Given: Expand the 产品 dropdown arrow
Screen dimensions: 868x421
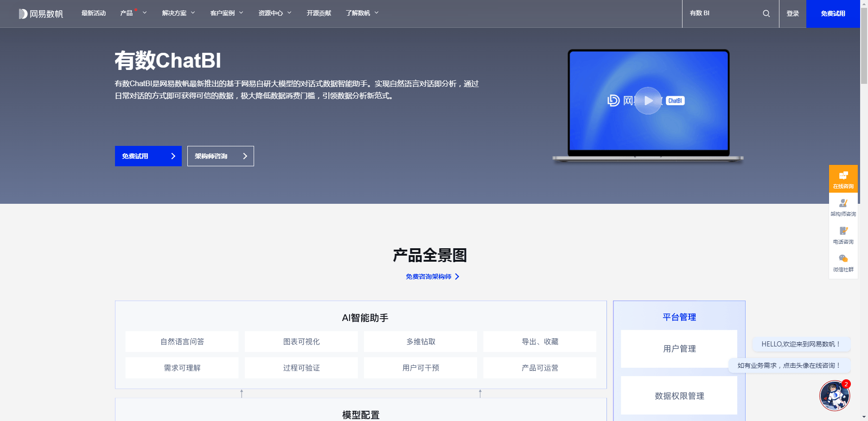Looking at the screenshot, I should pos(145,13).
